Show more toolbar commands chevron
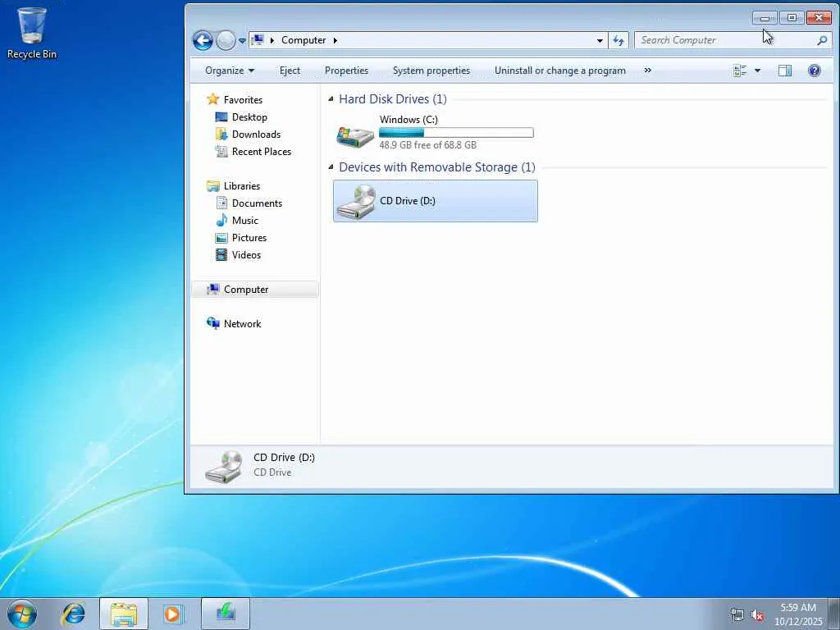 pos(648,71)
